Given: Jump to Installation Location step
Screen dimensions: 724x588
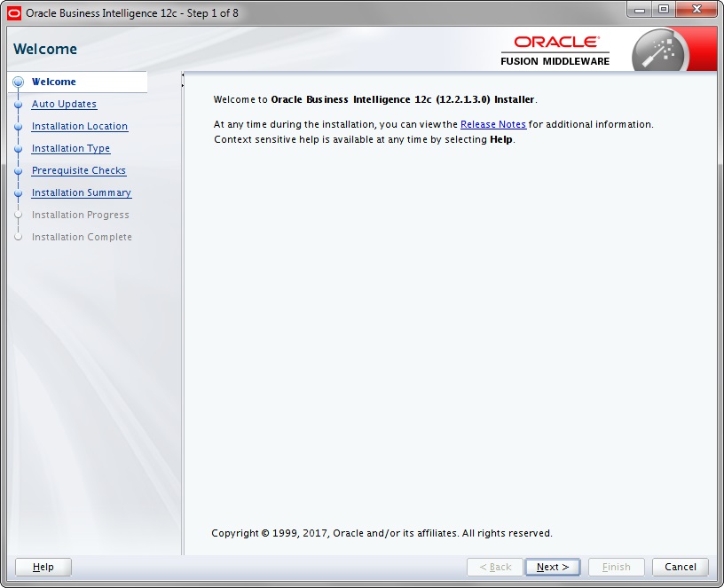Looking at the screenshot, I should pyautogui.click(x=80, y=126).
